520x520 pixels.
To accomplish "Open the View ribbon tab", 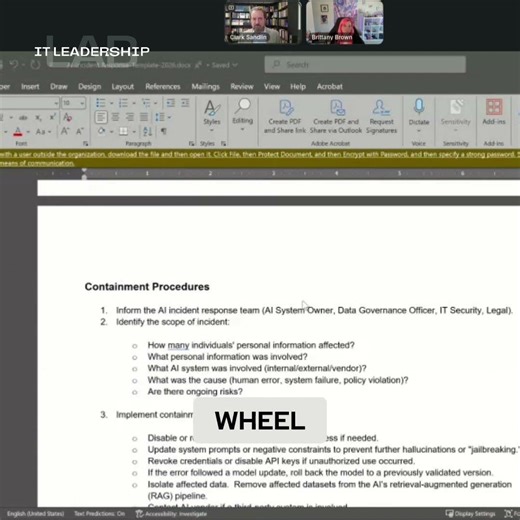I will click(x=272, y=87).
